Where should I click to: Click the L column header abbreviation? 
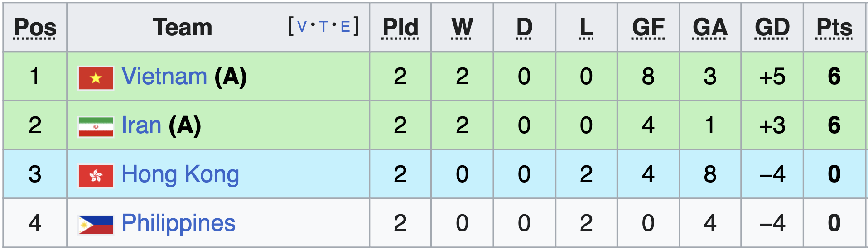coord(586,27)
